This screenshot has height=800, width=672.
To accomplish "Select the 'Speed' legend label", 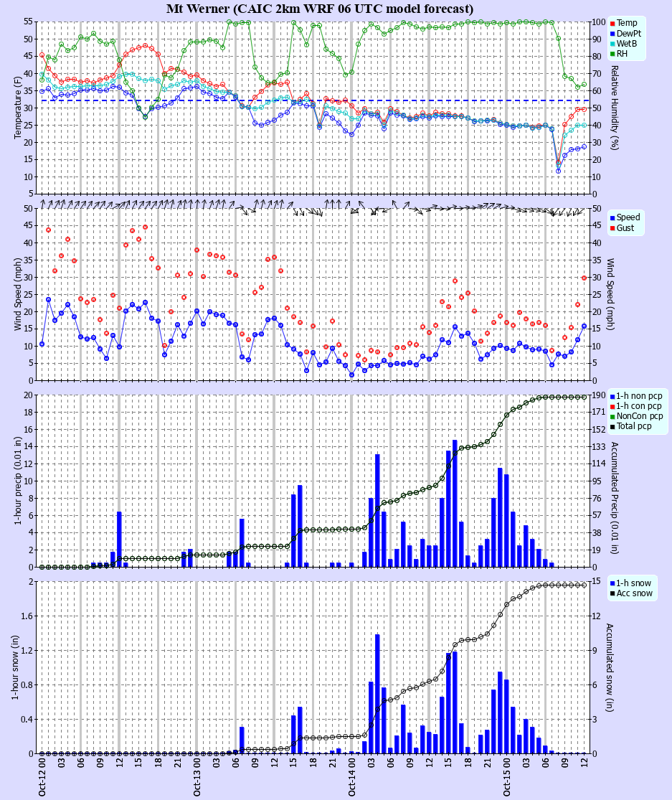I will coord(628,217).
